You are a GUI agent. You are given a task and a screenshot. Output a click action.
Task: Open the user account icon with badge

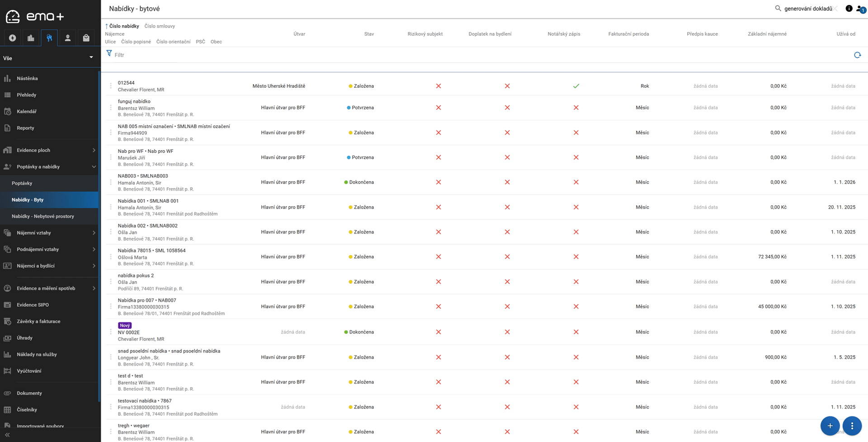tap(860, 9)
